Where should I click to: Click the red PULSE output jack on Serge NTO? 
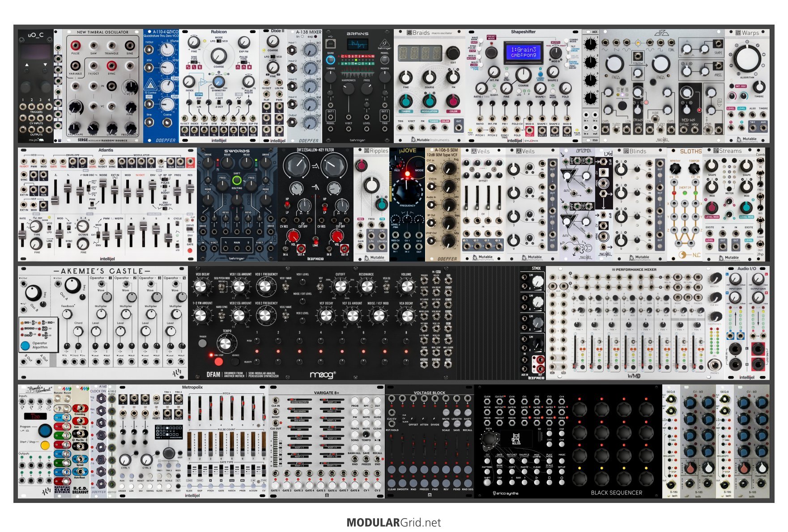point(75,45)
